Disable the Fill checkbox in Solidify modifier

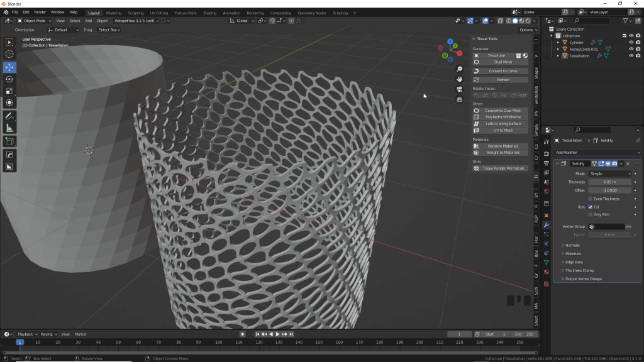(590, 207)
